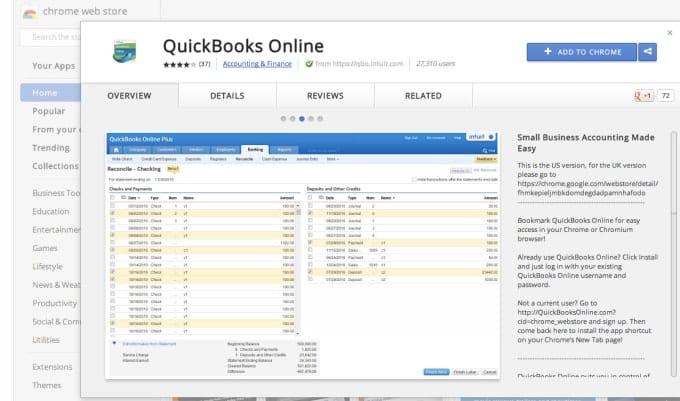Open the Games category
This screenshot has width=680, height=401.
(45, 248)
